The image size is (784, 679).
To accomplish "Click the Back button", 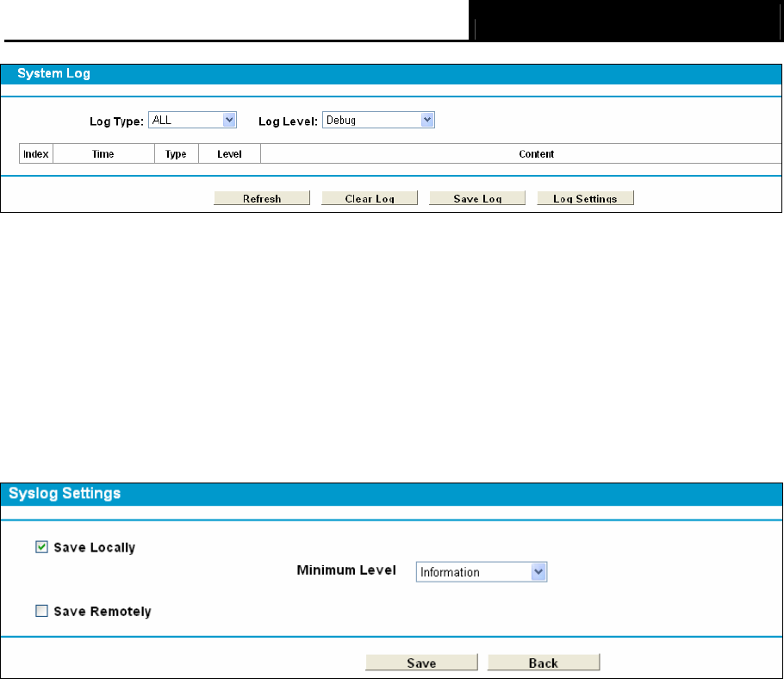I will click(544, 663).
